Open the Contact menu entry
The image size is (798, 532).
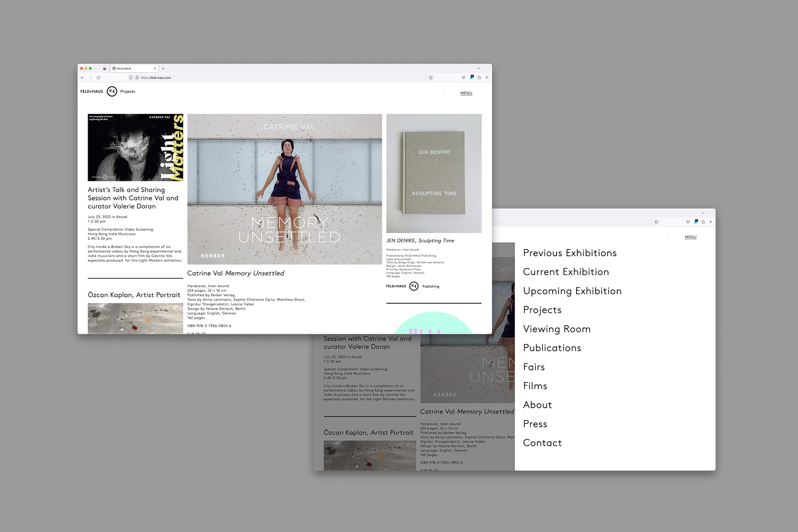point(542,443)
